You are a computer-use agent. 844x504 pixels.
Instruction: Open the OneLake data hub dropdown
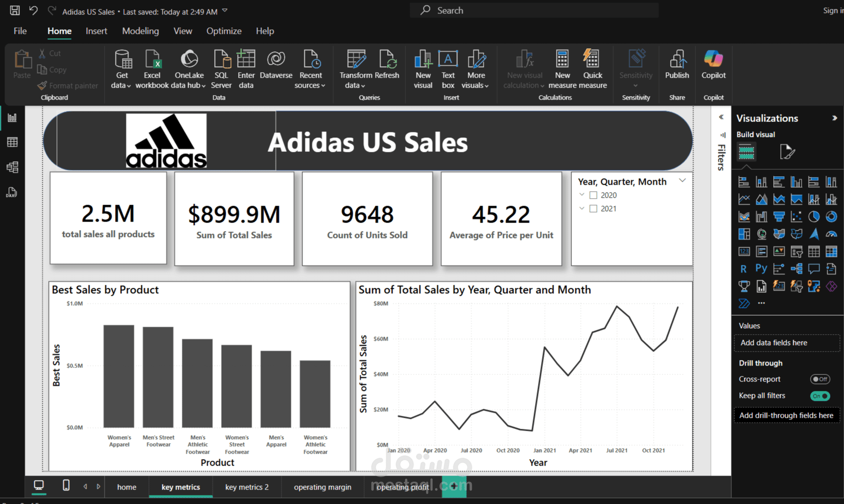point(189,70)
